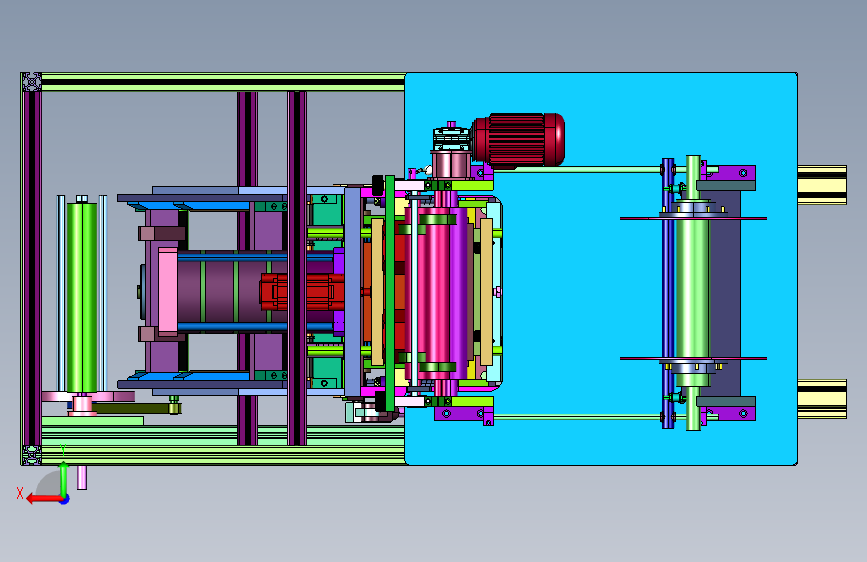Pick the blue vertical rod beside the green shaft
The image size is (867, 562).
click(668, 293)
